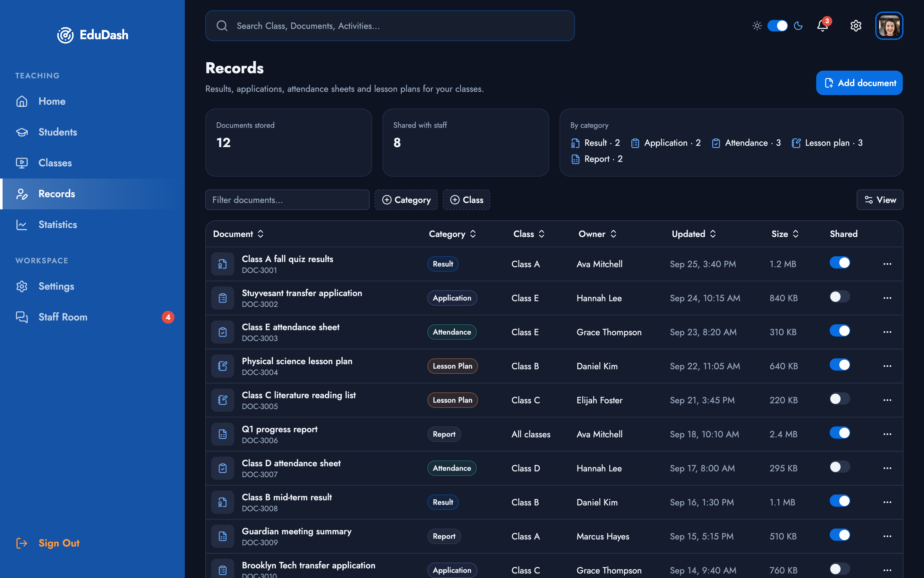This screenshot has height=578, width=924.
Task: Enable sharing for Stuyvesant transfer application
Action: (840, 297)
